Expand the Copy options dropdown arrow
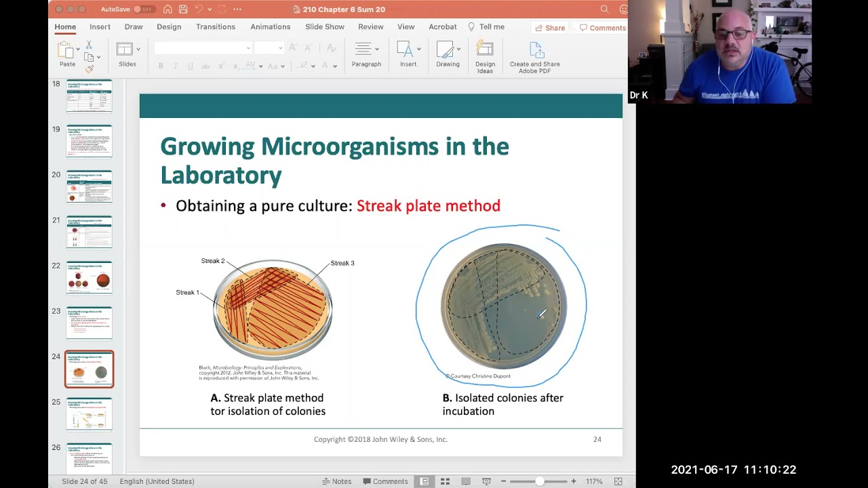The height and width of the screenshot is (488, 868). [x=98, y=57]
